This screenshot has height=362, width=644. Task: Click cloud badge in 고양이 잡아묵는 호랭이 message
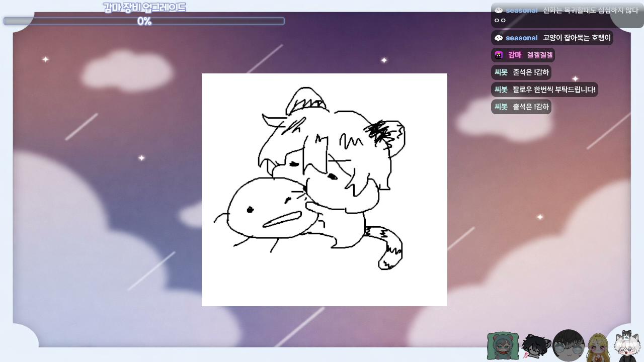click(x=499, y=38)
